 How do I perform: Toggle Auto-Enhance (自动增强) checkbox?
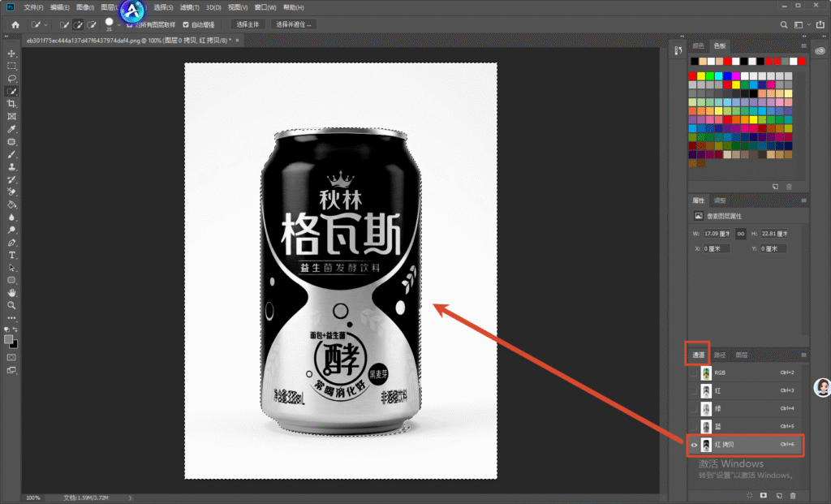click(x=186, y=24)
